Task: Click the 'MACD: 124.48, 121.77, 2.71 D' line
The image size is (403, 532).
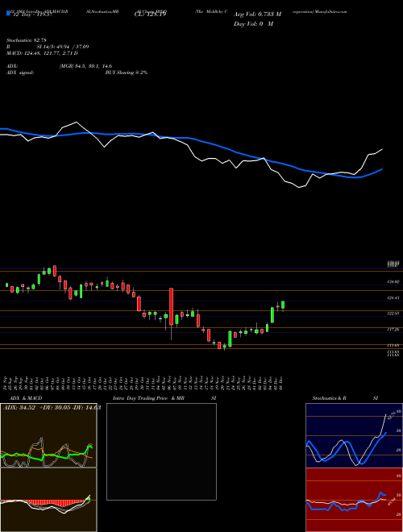Action: point(42,53)
